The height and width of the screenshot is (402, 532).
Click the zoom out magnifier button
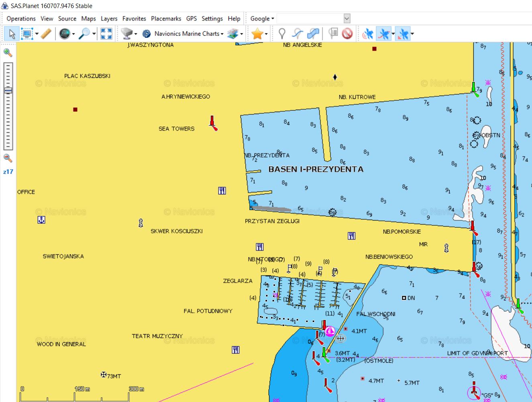8,158
